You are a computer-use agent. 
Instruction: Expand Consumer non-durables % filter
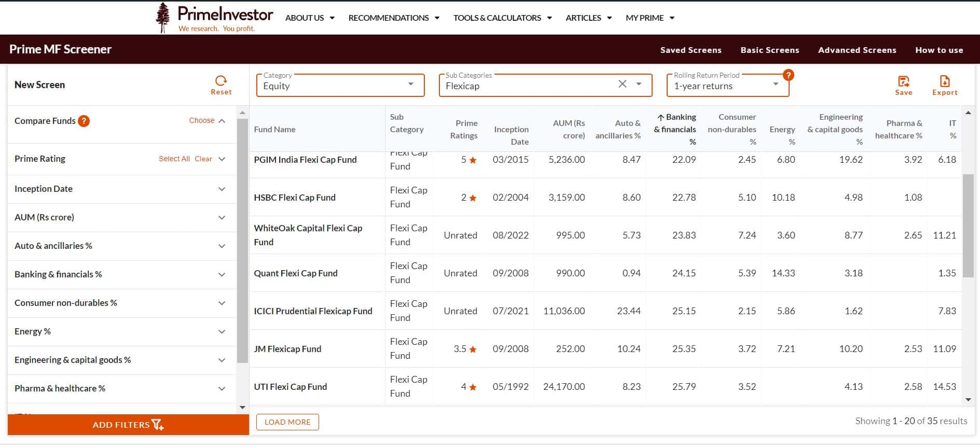(x=222, y=303)
